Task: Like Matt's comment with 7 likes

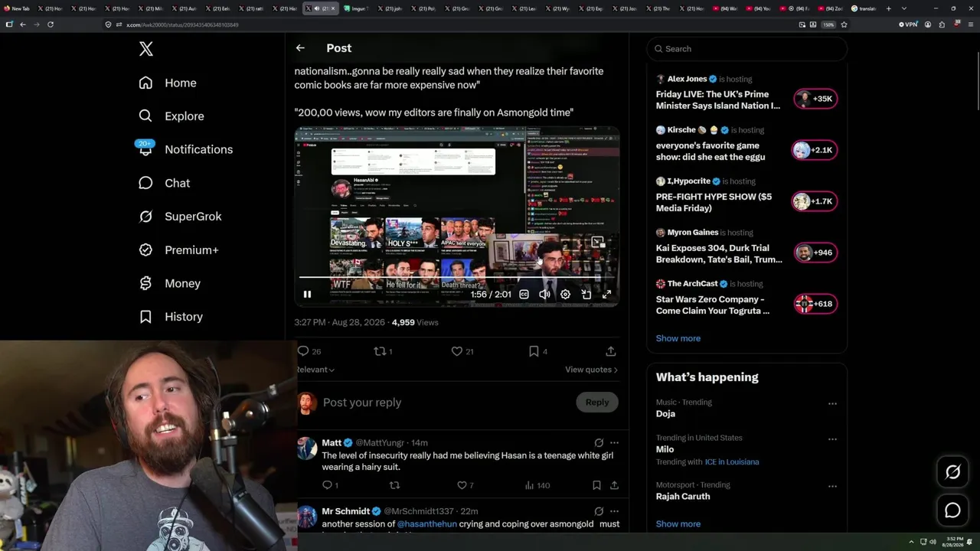Action: 465,485
